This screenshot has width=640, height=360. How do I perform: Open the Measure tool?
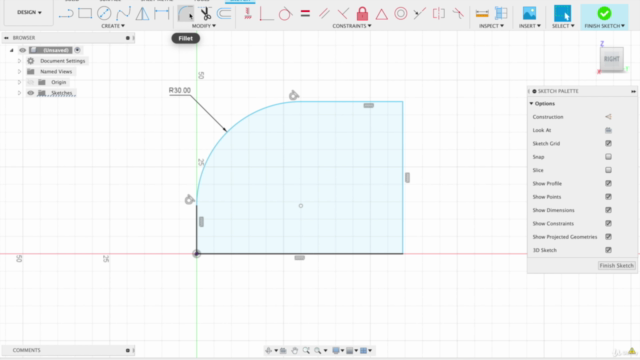point(482,14)
